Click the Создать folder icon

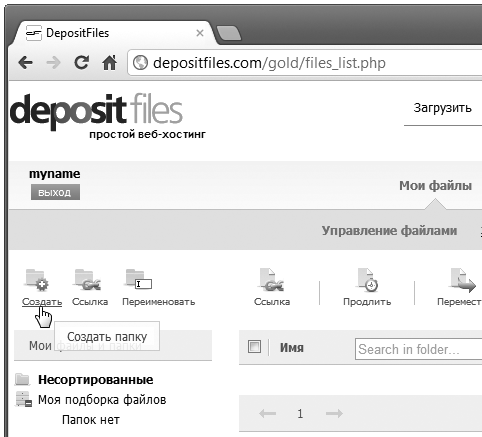[x=37, y=280]
